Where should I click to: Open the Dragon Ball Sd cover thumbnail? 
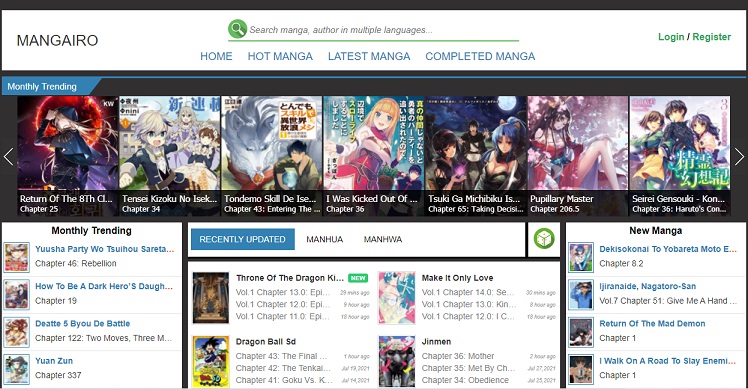[x=210, y=361]
